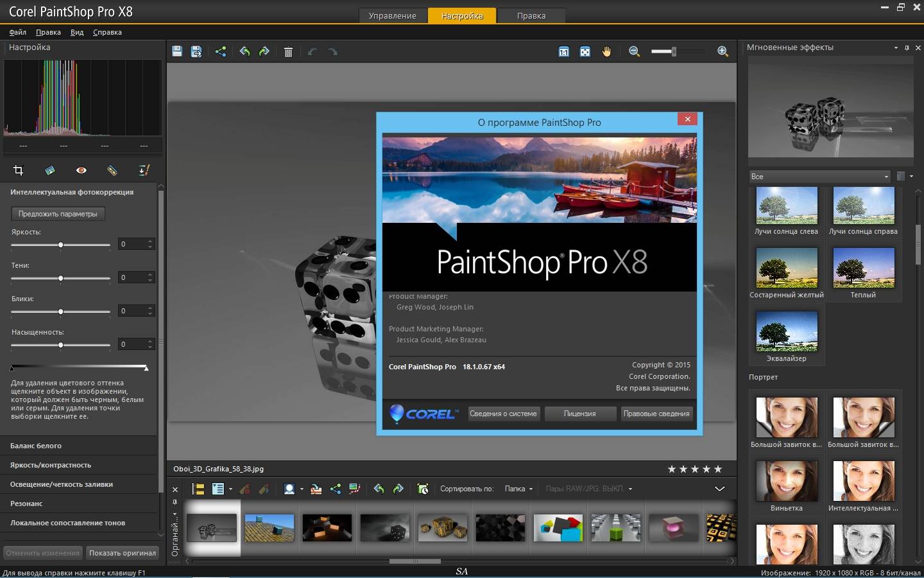Image resolution: width=924 pixels, height=578 pixels.
Task: Open the Sort by Папка dropdown
Action: tap(518, 489)
